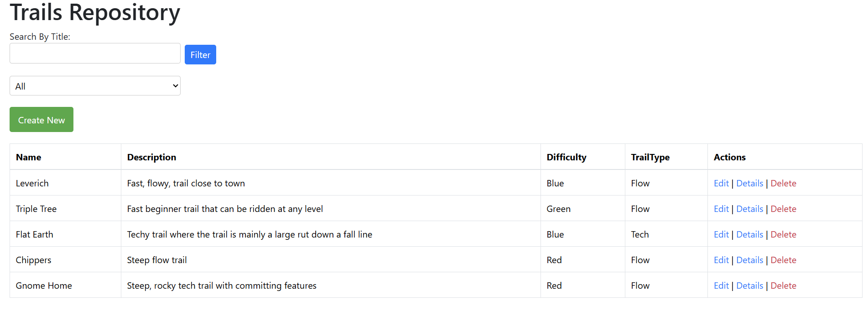Open Details for Chippers trail
Screen dimensions: 868x312
(x=749, y=260)
